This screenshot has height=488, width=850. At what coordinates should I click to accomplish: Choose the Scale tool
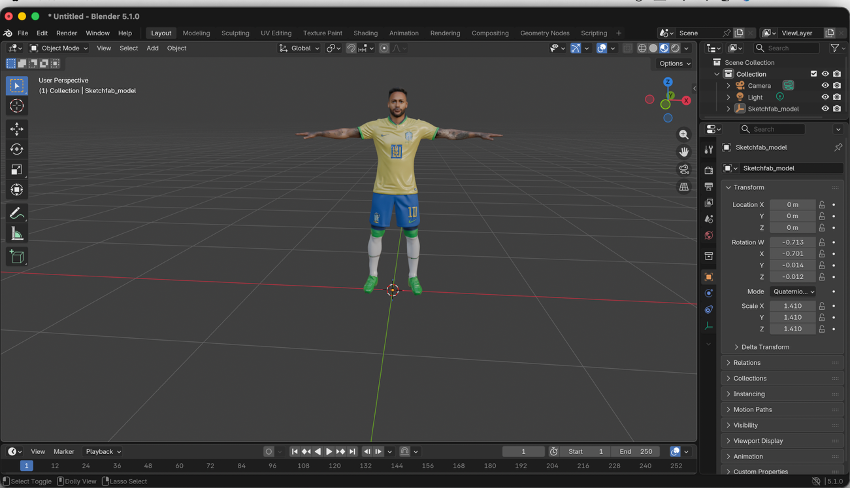pos(16,169)
